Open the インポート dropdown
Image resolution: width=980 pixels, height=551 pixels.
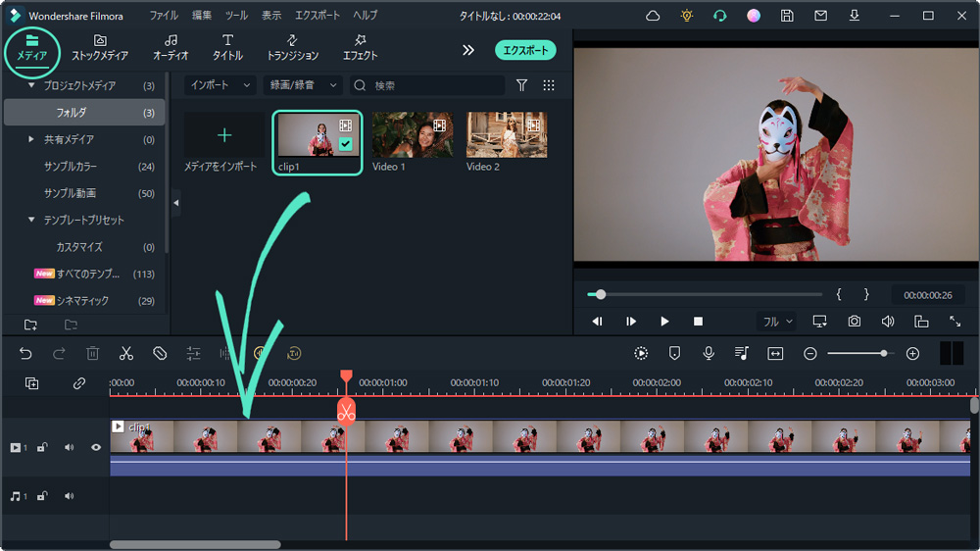click(x=220, y=85)
